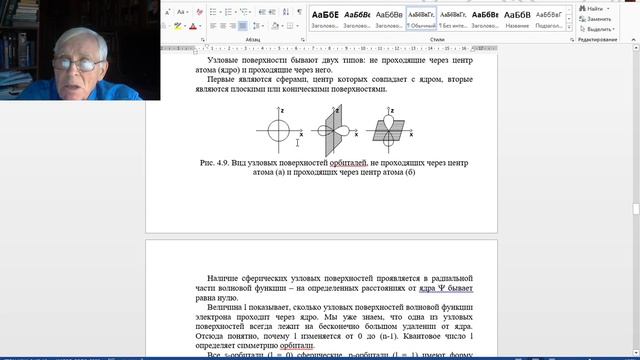This screenshot has height=360, width=640.
Task: Click the underlined word орбиталей in caption
Action: coord(349,163)
